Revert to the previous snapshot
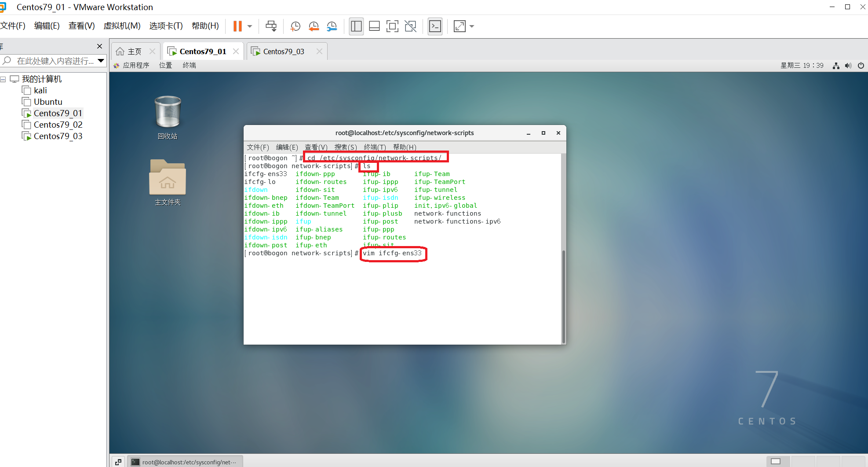Viewport: 868px width, 467px height. tap(314, 26)
